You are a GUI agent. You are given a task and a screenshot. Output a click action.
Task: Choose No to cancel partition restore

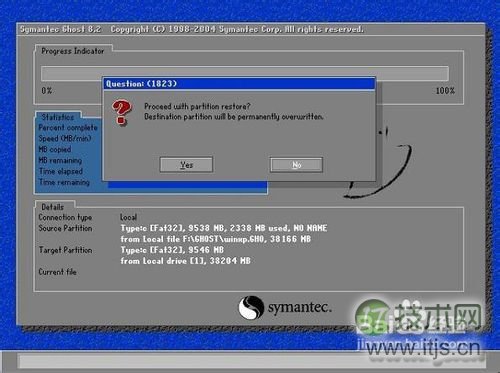click(x=296, y=165)
